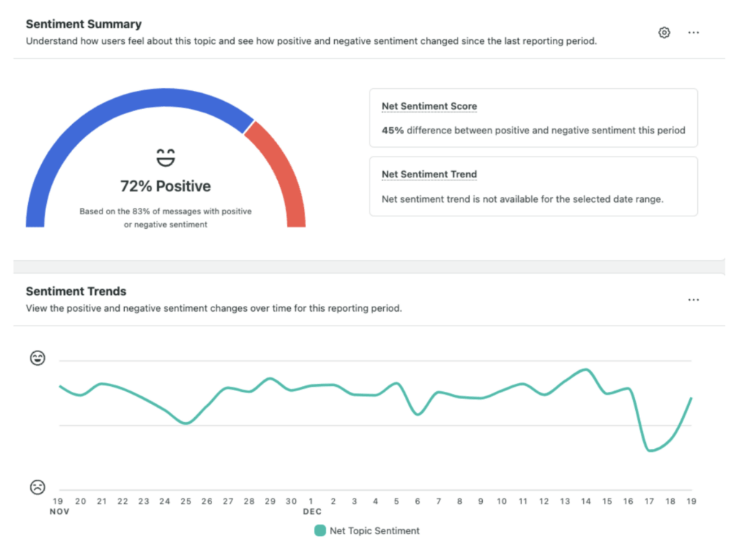Click the teal Net Topic Sentiment color swatch
Viewport: 739px width, 560px height.
319,530
